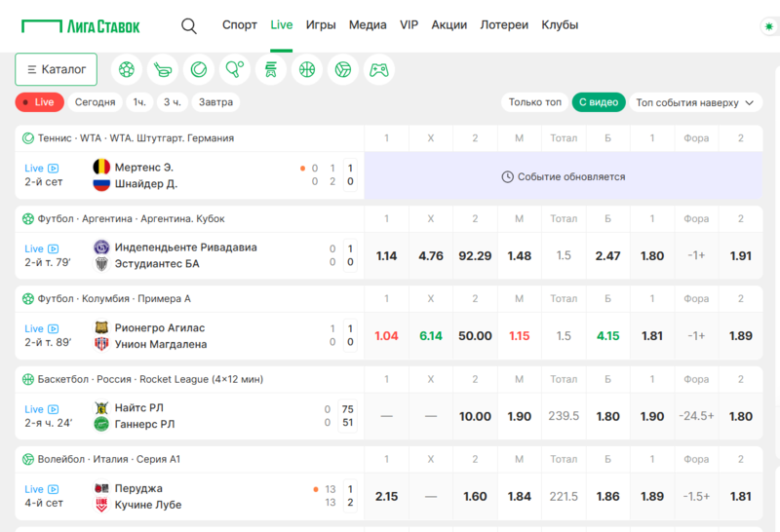Toggle the red Live filter chip

39,102
